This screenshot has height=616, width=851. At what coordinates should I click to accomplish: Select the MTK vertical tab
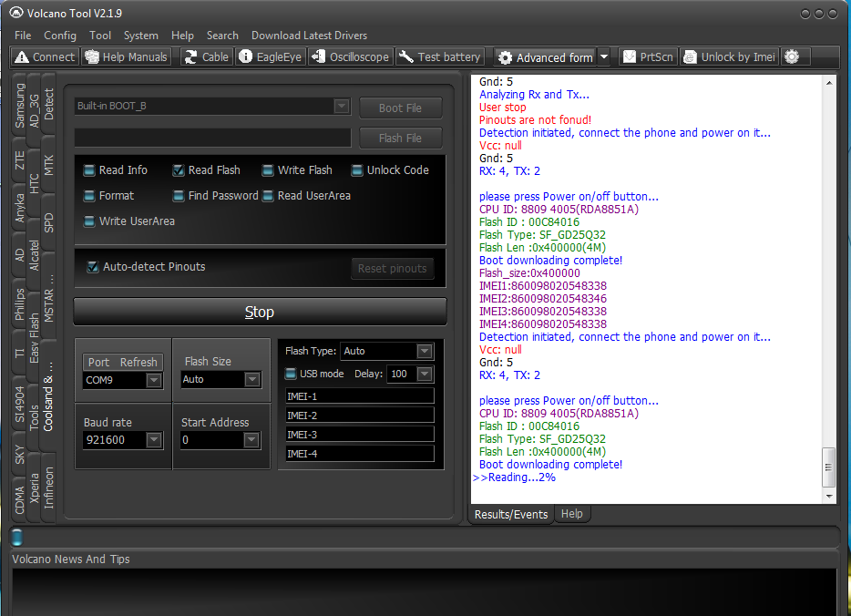(x=48, y=165)
